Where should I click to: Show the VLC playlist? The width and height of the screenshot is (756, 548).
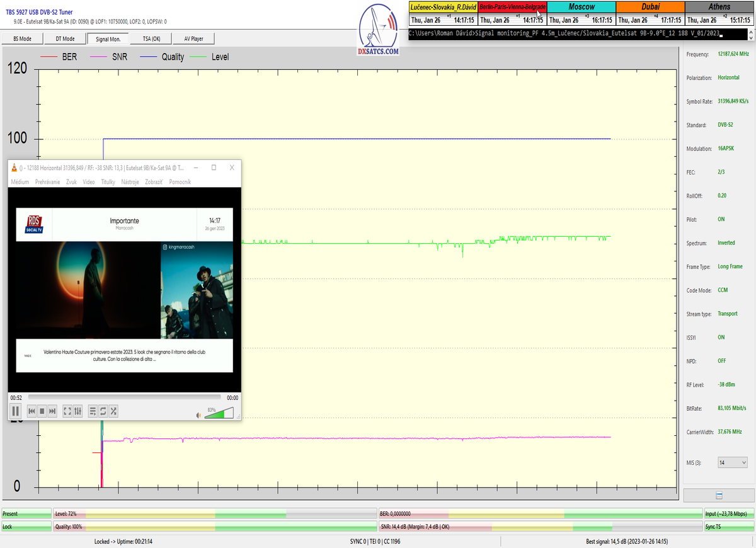93,411
